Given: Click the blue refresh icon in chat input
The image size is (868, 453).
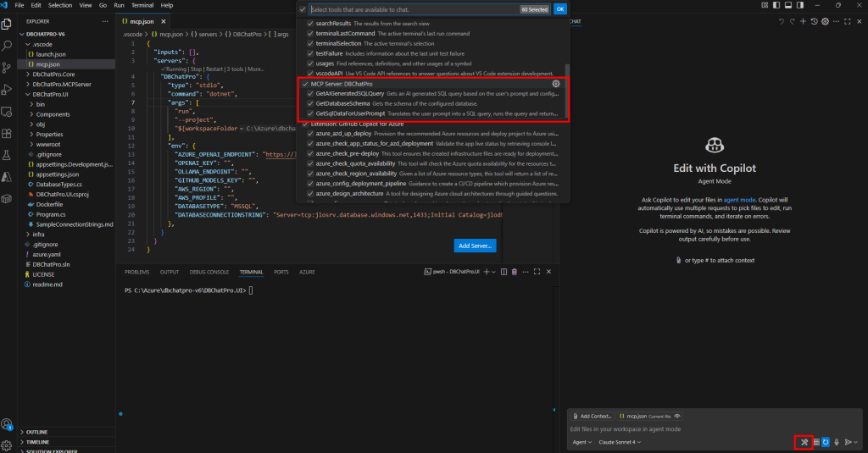Looking at the screenshot, I should tap(826, 442).
